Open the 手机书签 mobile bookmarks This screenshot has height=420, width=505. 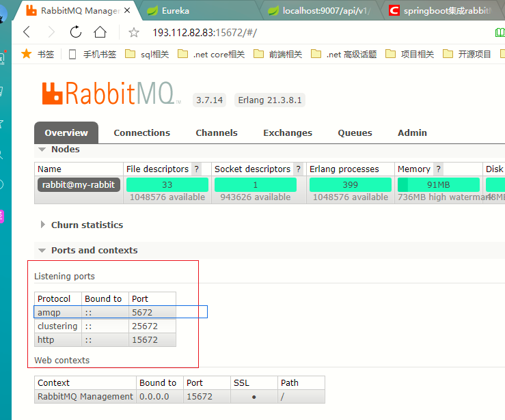click(x=92, y=54)
